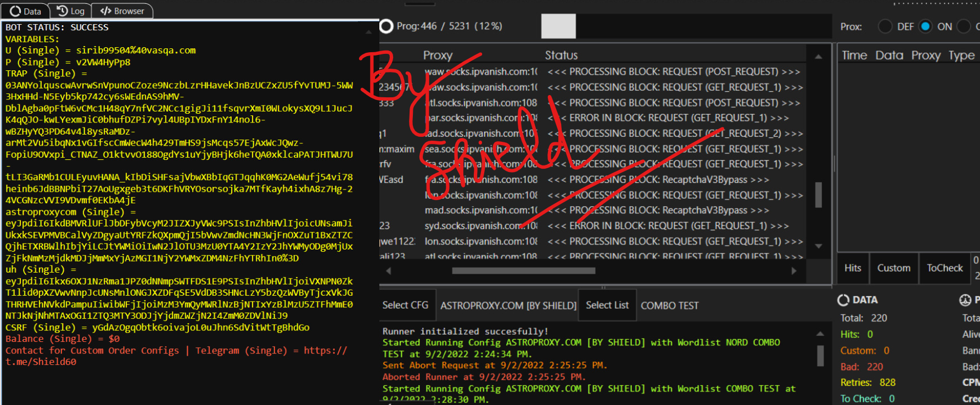Click the 'Sent Abort Request' log line

coord(495,365)
